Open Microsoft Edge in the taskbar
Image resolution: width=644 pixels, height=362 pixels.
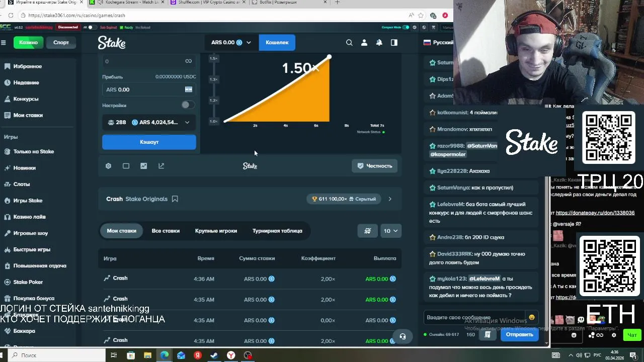(164, 355)
